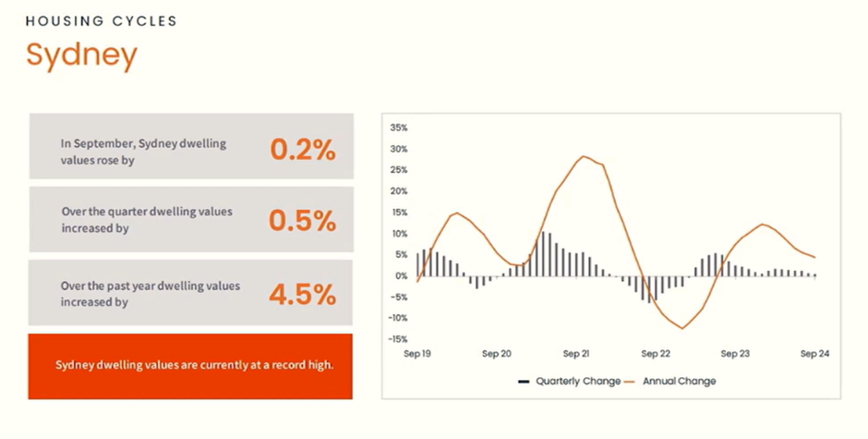Select the orange record high banner
The height and width of the screenshot is (439, 868).
tap(190, 365)
